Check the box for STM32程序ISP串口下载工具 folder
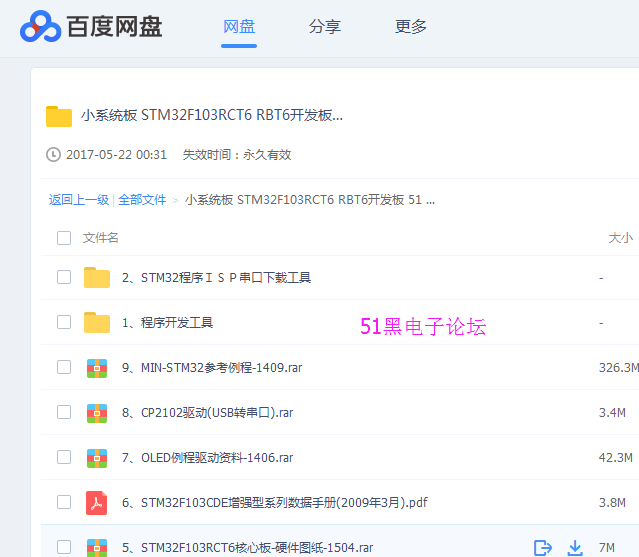639x557 pixels. tap(64, 277)
